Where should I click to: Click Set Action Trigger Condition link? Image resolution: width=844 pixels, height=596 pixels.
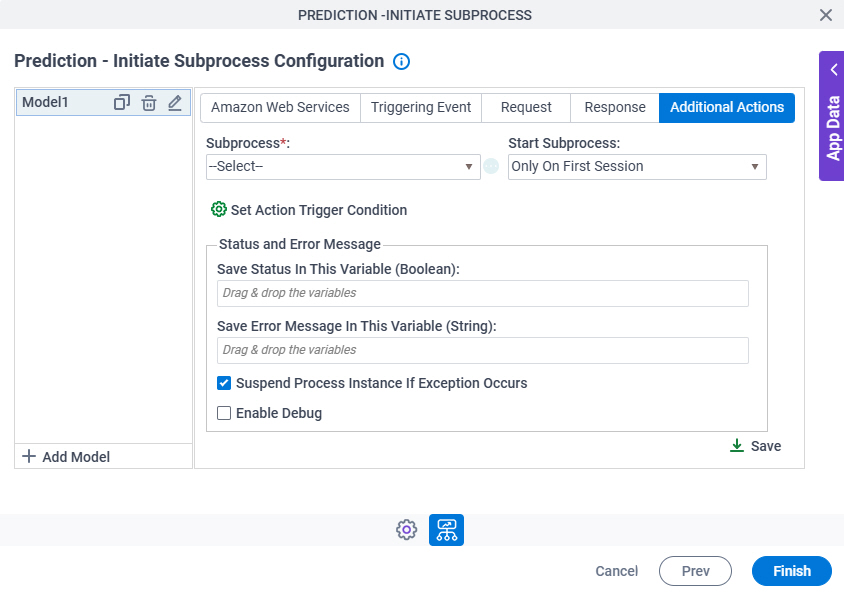tap(319, 210)
